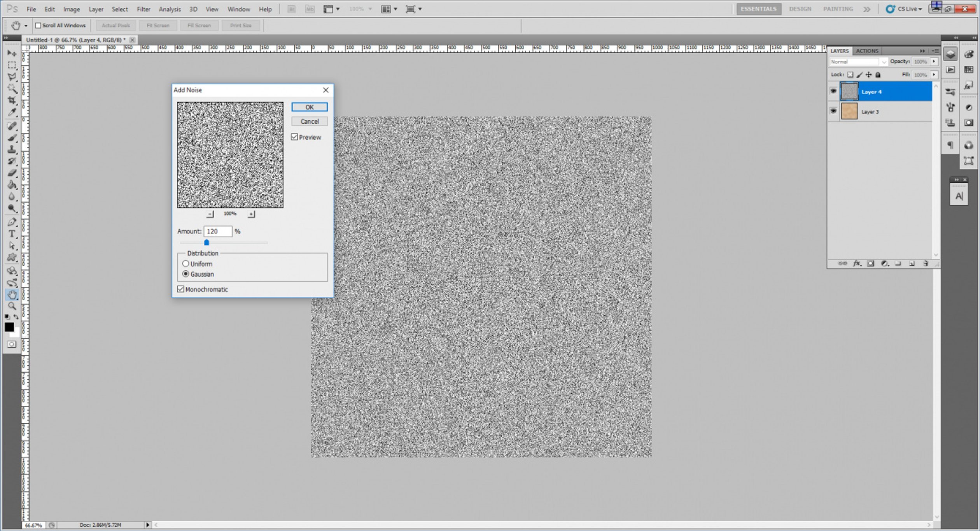The width and height of the screenshot is (980, 531).
Task: Select the Crop tool
Action: coord(12,100)
